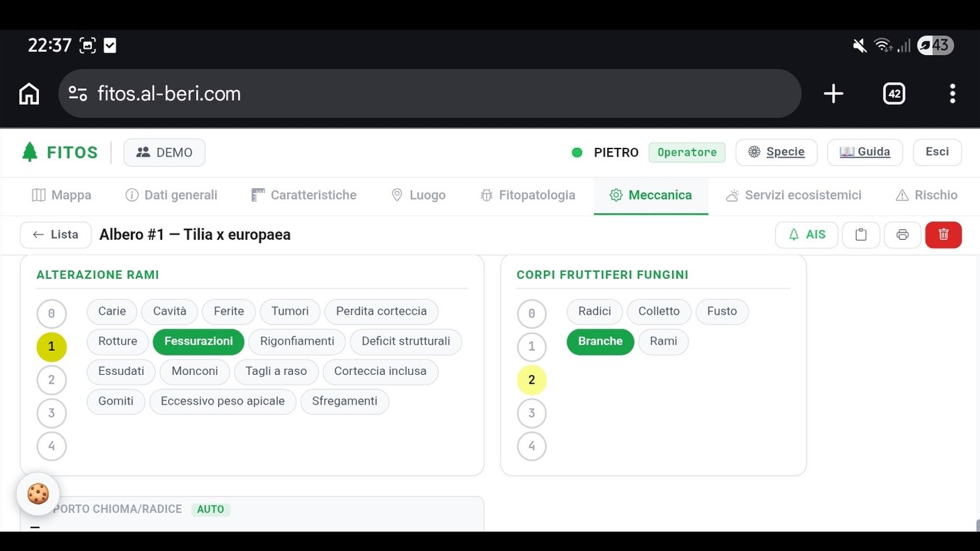Click the fitos.al-beri.com address bar
The height and width of the screenshot is (551, 980).
click(430, 93)
